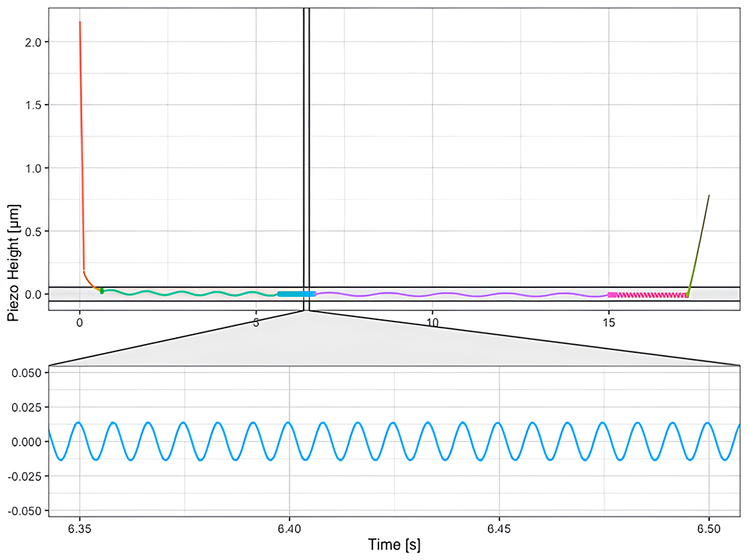Click the 0.0 tick on the upper y-axis
748x560 pixels.
click(x=34, y=295)
